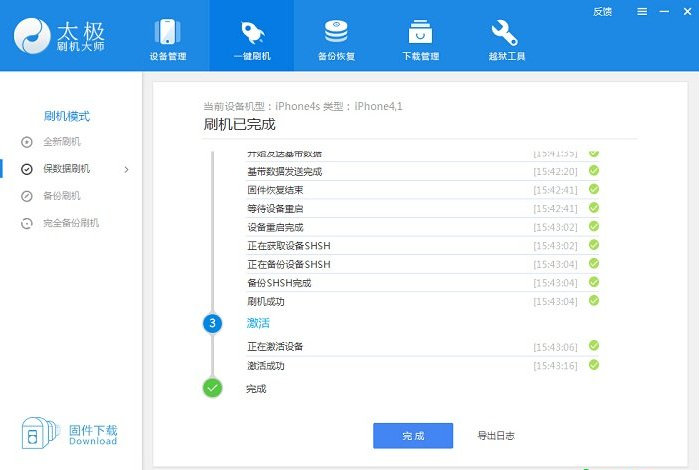Open the 设备管理 device management tab
700x470 pixels.
pyautogui.click(x=167, y=39)
